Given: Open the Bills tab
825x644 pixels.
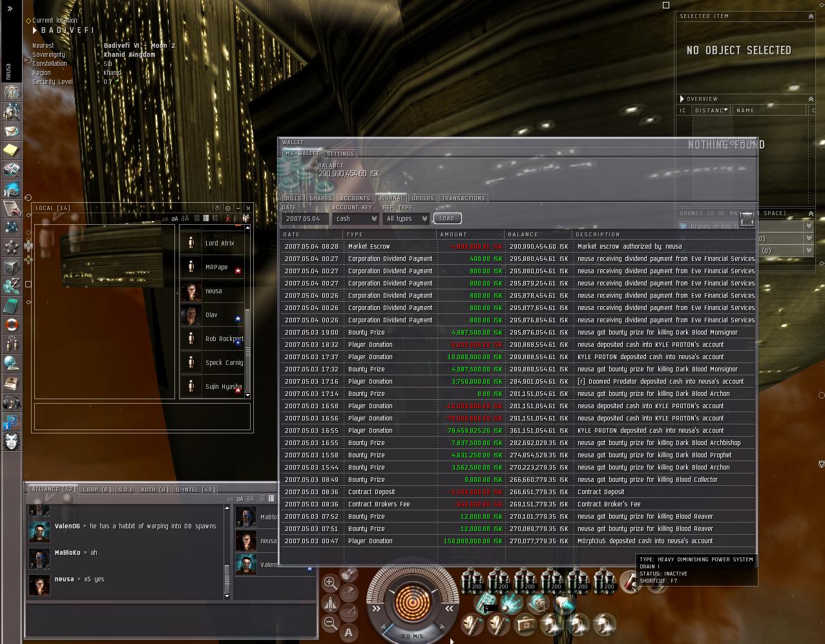Looking at the screenshot, I should 293,198.
